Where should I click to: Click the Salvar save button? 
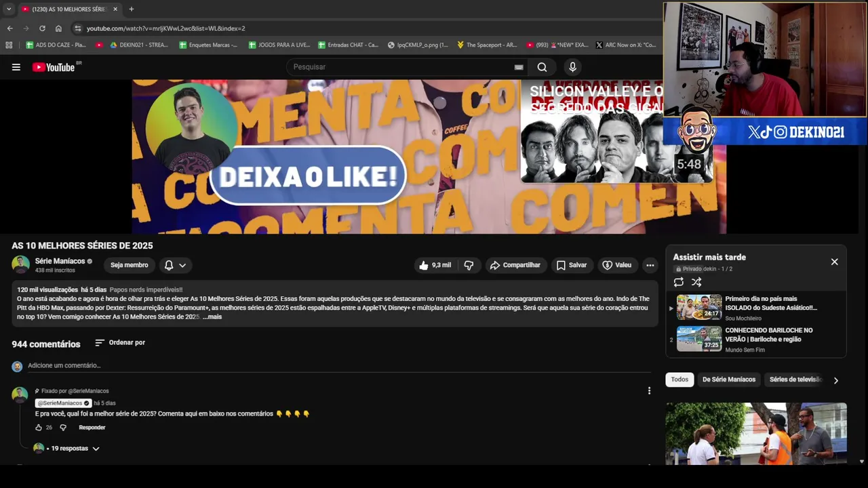[x=572, y=265]
